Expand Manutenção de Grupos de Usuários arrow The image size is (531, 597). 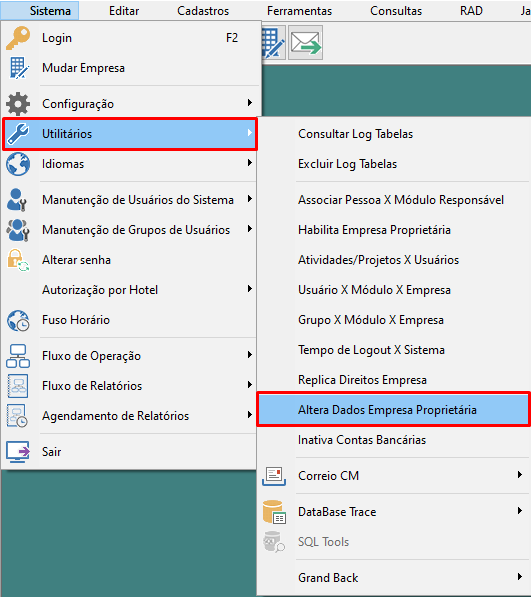click(249, 229)
